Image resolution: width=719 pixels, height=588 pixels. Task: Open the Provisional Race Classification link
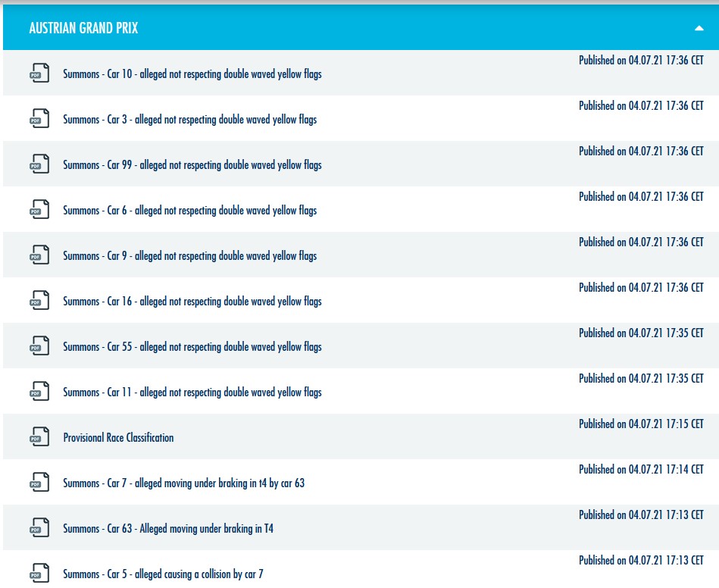tap(118, 437)
